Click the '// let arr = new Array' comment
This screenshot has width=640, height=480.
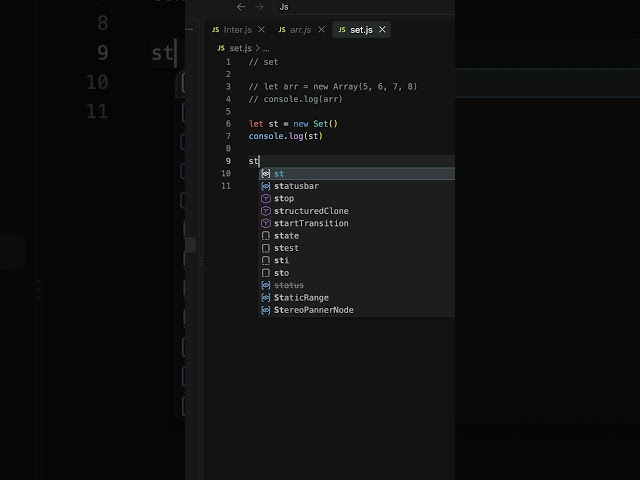click(x=333, y=87)
